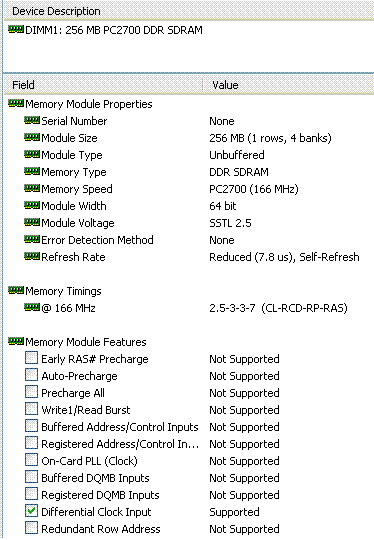The image size is (374, 540).
Task: Select the Redundant Row Address label
Action: click(101, 529)
